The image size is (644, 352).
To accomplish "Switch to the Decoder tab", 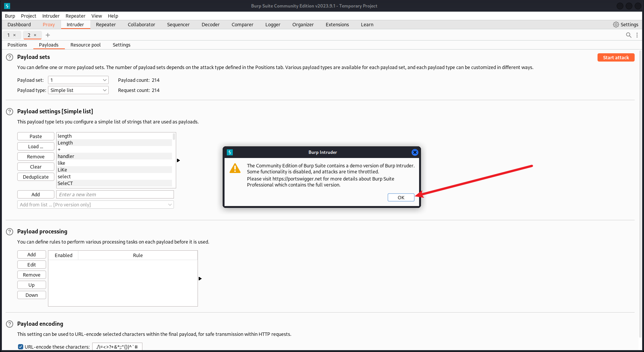I will click(211, 24).
